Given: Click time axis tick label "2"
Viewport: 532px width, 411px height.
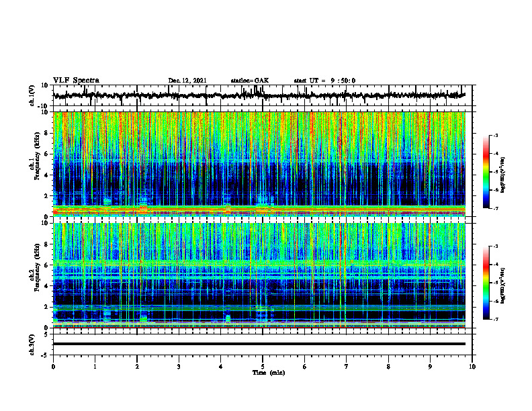Looking at the screenshot, I should click(137, 367).
